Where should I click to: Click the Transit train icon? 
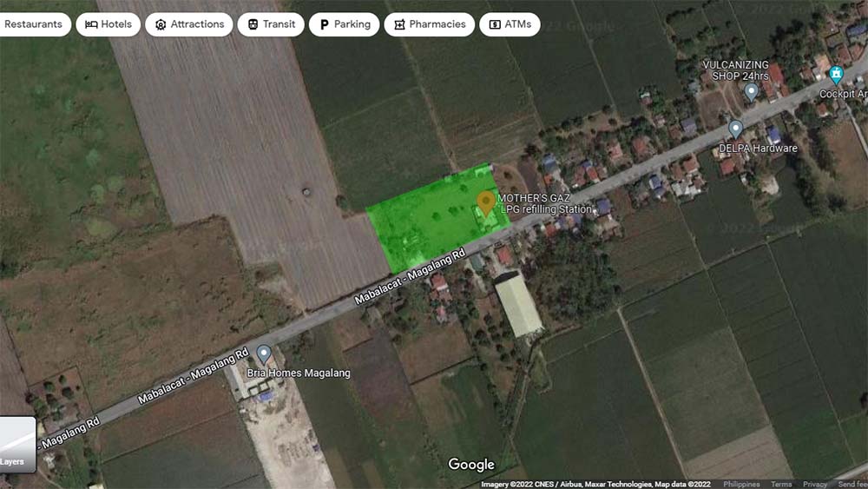pyautogui.click(x=253, y=24)
